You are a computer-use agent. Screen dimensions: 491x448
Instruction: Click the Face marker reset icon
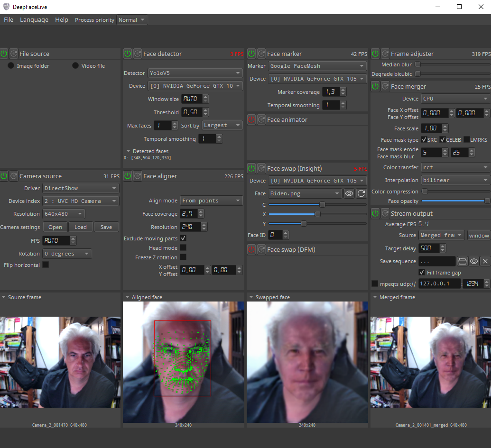coord(261,54)
